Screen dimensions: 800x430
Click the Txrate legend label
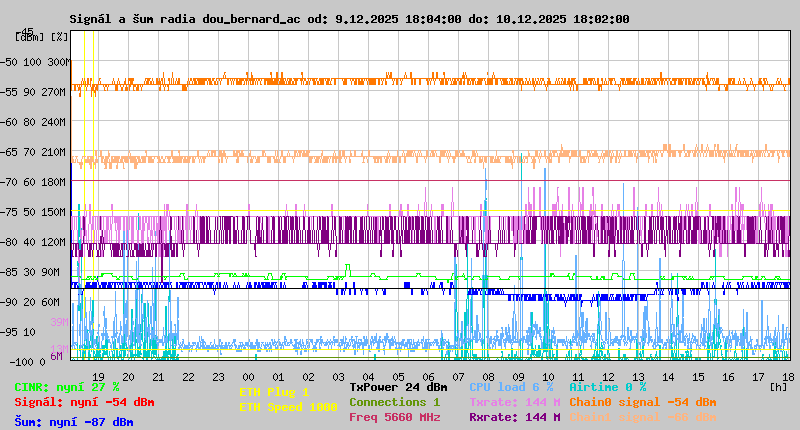point(514,402)
